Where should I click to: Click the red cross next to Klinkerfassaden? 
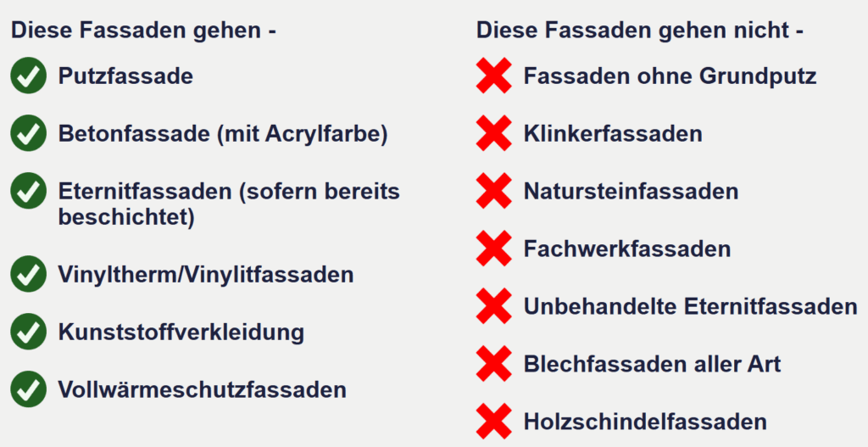click(493, 134)
